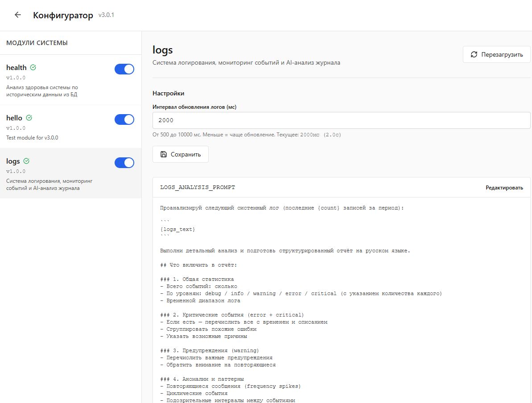This screenshot has height=403, width=532.
Task: Click the Сохранить button
Action: coord(181,154)
